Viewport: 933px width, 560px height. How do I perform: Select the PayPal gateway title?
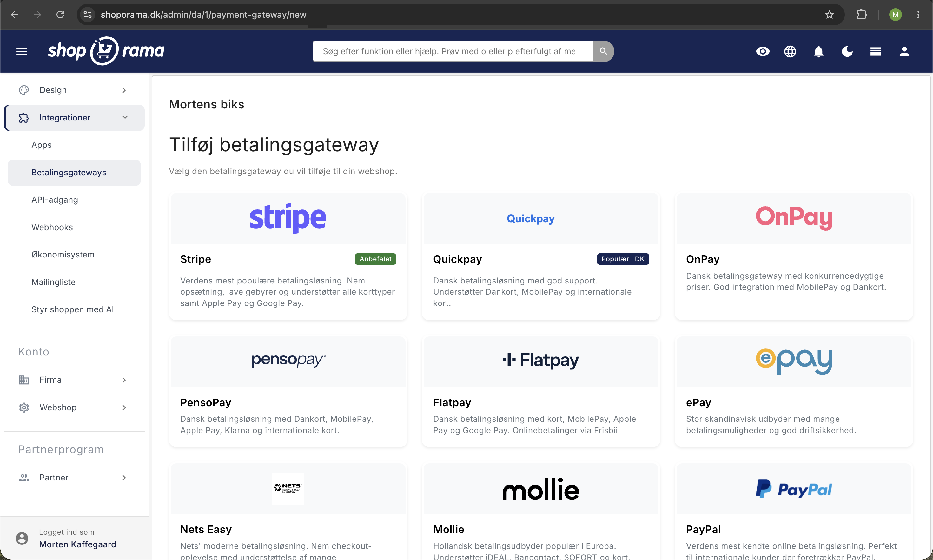[x=703, y=530]
